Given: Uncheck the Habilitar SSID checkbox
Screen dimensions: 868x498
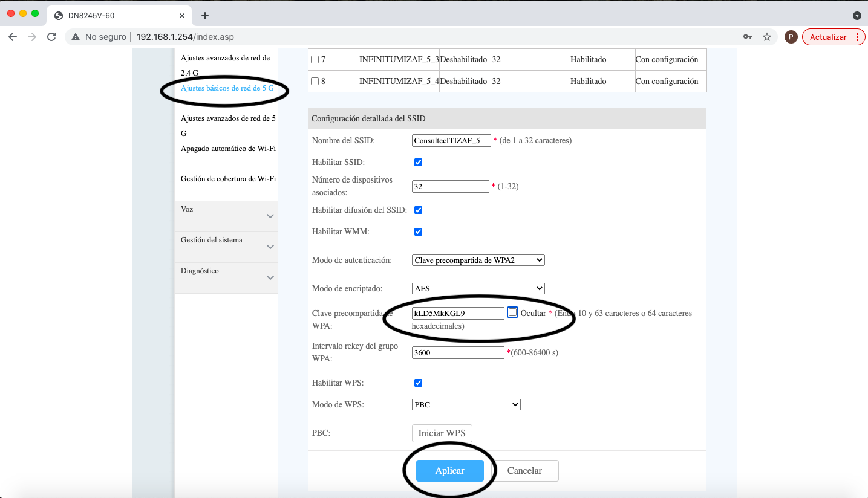Looking at the screenshot, I should click(x=418, y=163).
